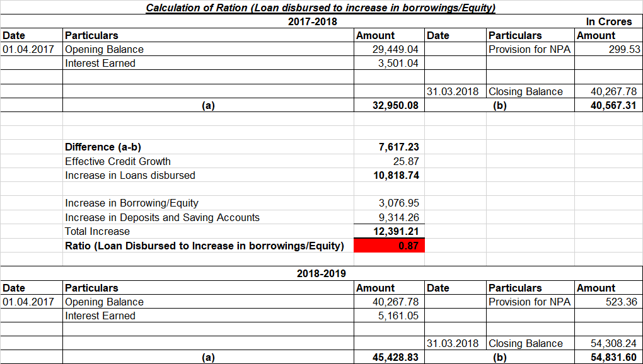Click the Interest Earned value 3,501.04
This screenshot has width=643, height=364.
coord(390,63)
